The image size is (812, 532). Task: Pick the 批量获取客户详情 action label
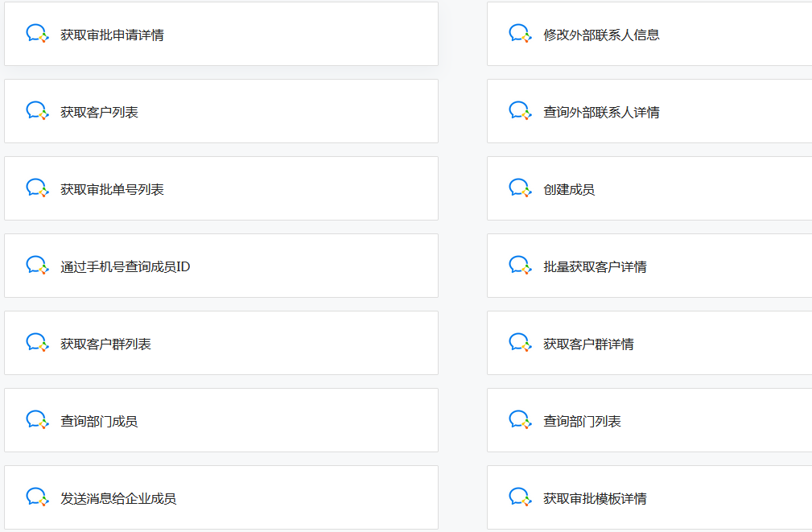pos(595,266)
